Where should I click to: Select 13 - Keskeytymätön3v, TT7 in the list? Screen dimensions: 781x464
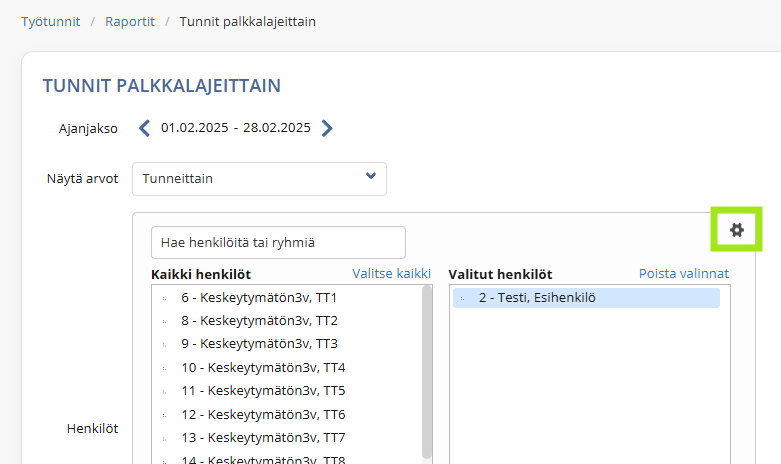pyautogui.click(x=288, y=438)
